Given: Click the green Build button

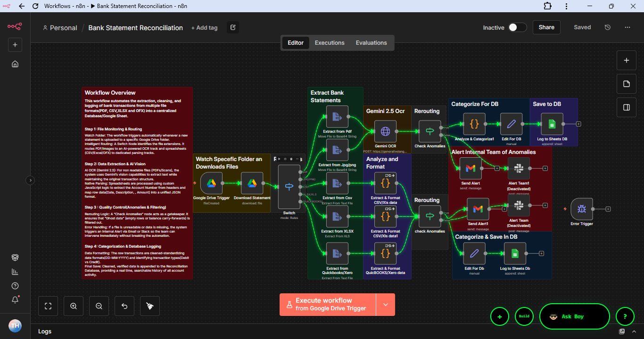Looking at the screenshot, I should [x=524, y=316].
